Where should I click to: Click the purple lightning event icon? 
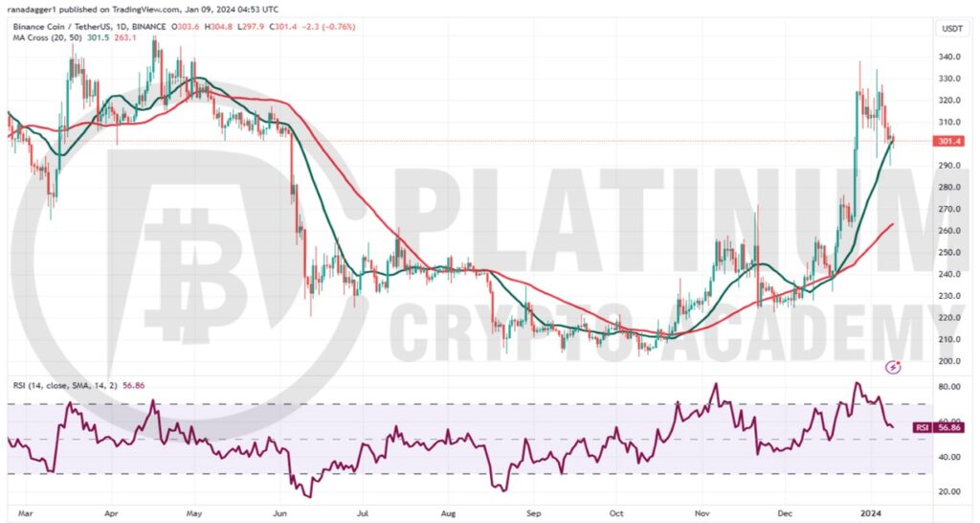pyautogui.click(x=894, y=367)
